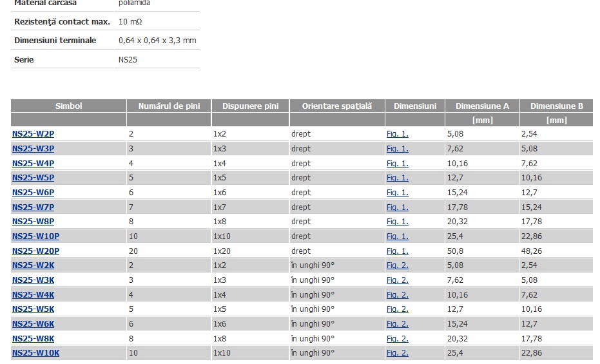Viewport: 600px width, 364px height.
Task: Open the NS25-W20P product link
Action: click(x=35, y=251)
